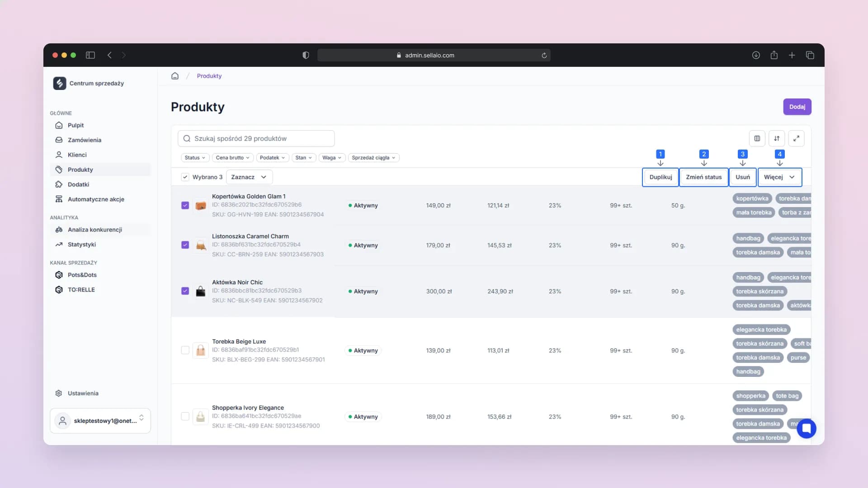Uncheck the Aktówka Noir Chic checkbox
868x488 pixels.
click(185, 291)
